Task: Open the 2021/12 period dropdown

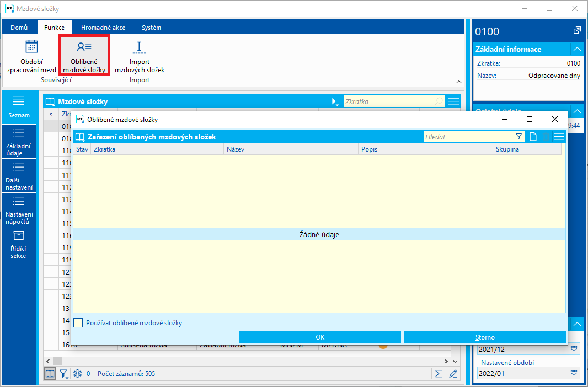Action: coord(573,349)
